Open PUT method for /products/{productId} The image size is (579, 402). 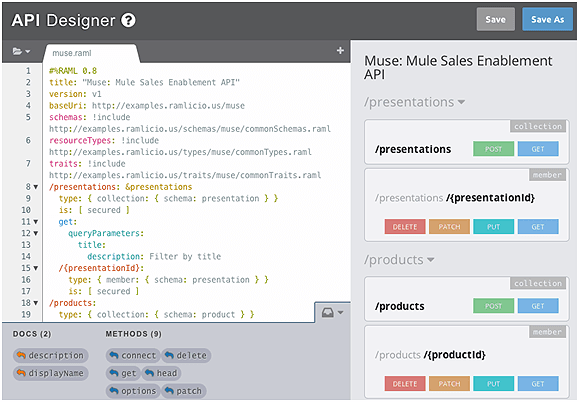(493, 384)
